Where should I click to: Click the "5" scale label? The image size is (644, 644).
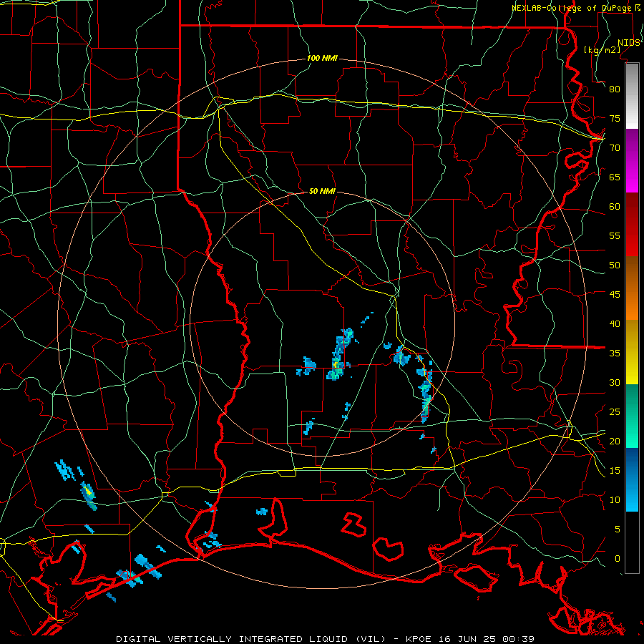click(x=618, y=530)
